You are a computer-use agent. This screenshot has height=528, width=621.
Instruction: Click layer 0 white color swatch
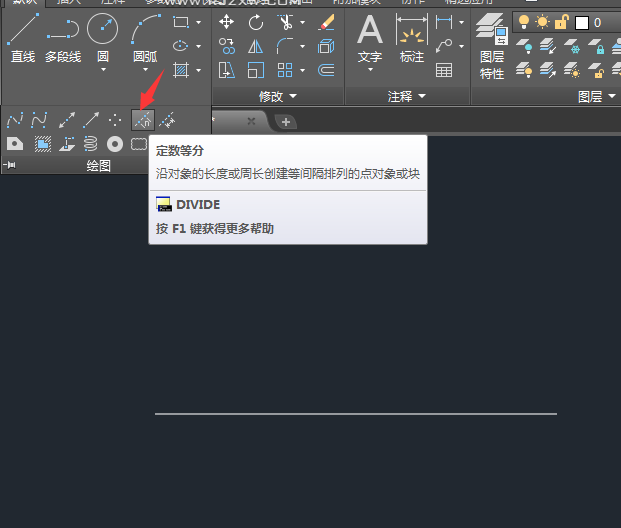click(x=581, y=23)
